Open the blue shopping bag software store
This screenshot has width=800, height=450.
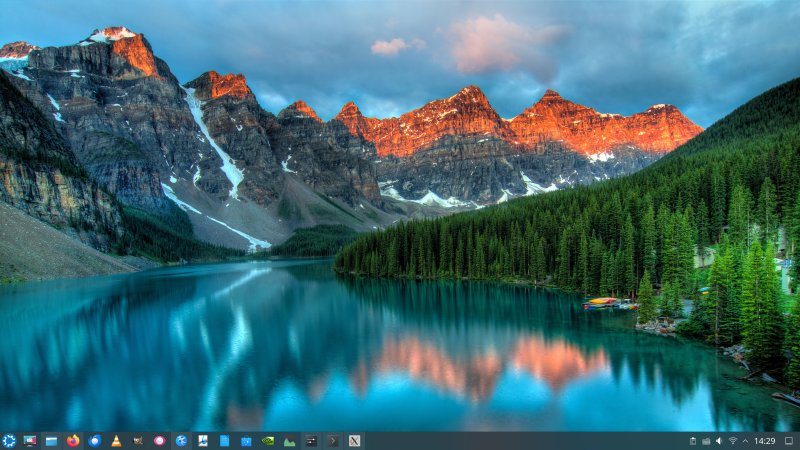[246, 441]
